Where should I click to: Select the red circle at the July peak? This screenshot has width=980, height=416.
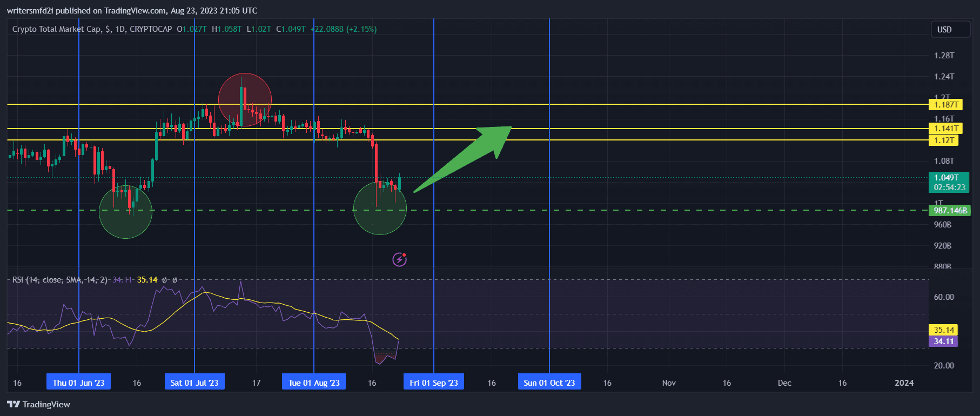245,100
